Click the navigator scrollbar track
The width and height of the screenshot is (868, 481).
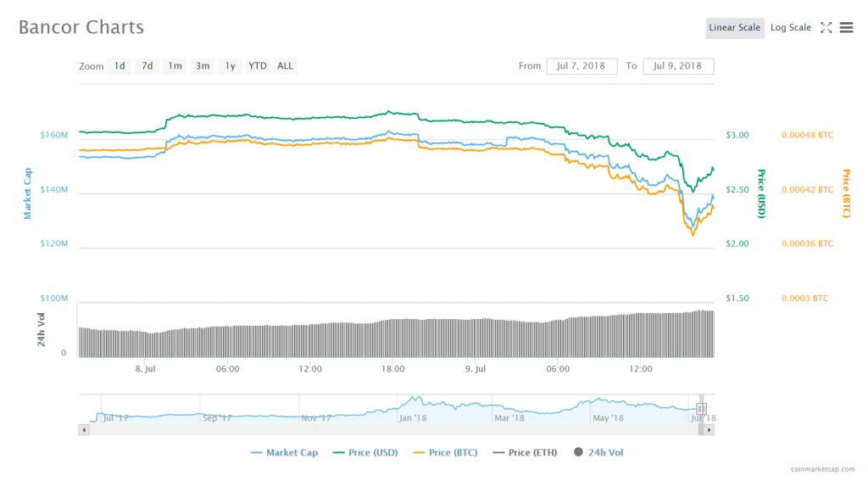click(x=393, y=430)
